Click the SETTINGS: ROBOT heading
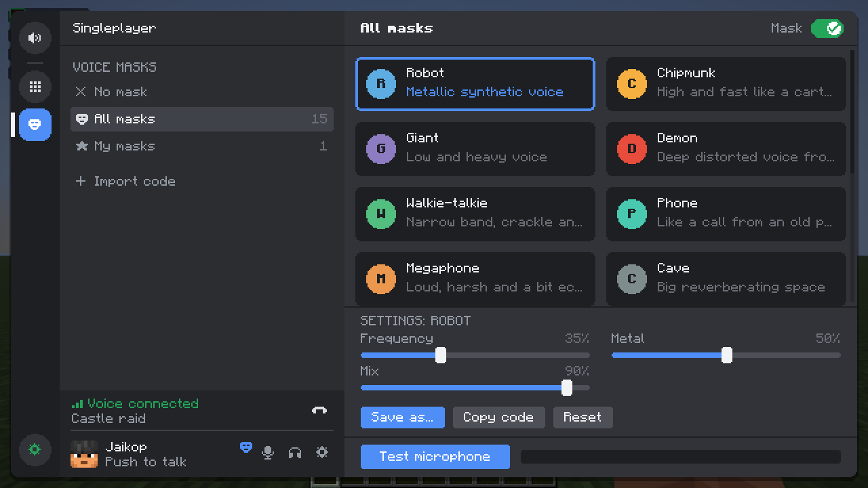 [416, 321]
